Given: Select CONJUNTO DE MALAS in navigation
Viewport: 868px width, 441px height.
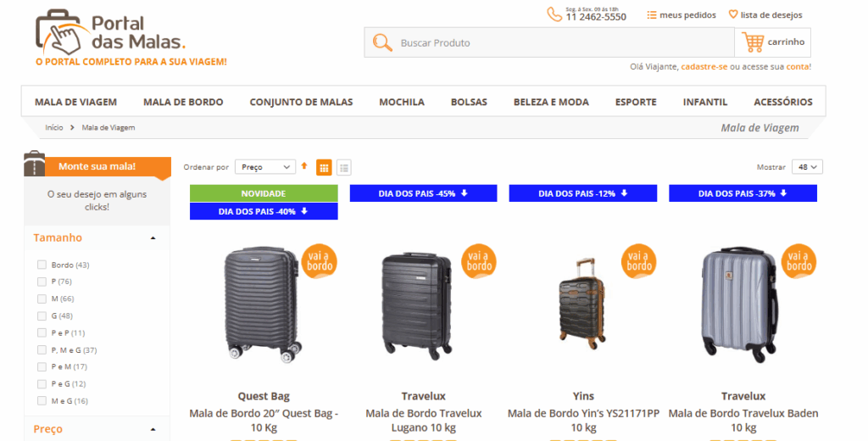Looking at the screenshot, I should [301, 102].
